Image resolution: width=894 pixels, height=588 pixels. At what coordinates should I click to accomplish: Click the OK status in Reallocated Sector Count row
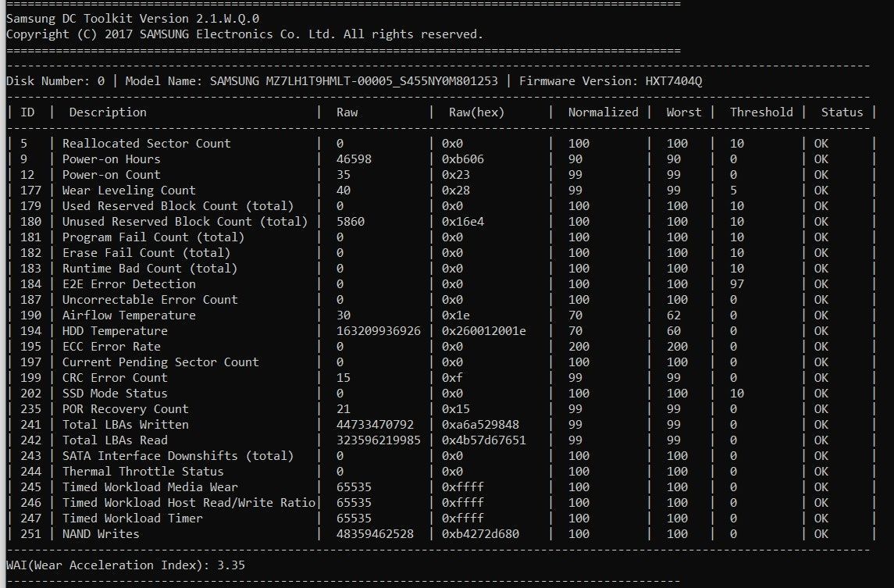click(x=821, y=144)
